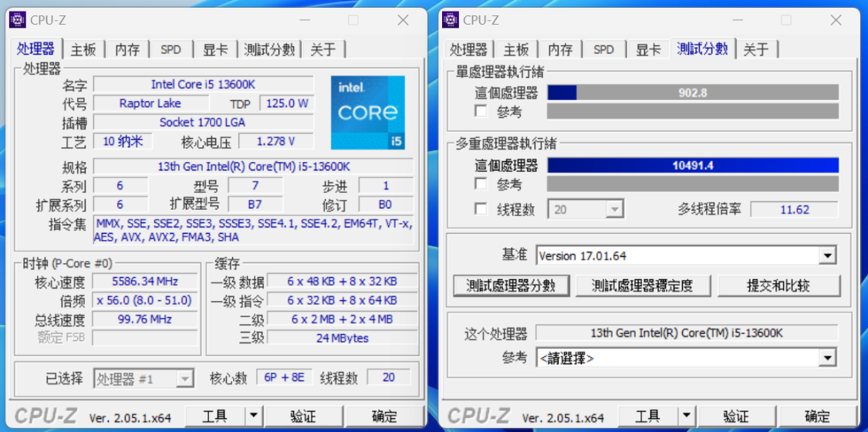This screenshot has height=432, width=868.
Task: Switch to SPD tab in the left window
Action: click(171, 50)
